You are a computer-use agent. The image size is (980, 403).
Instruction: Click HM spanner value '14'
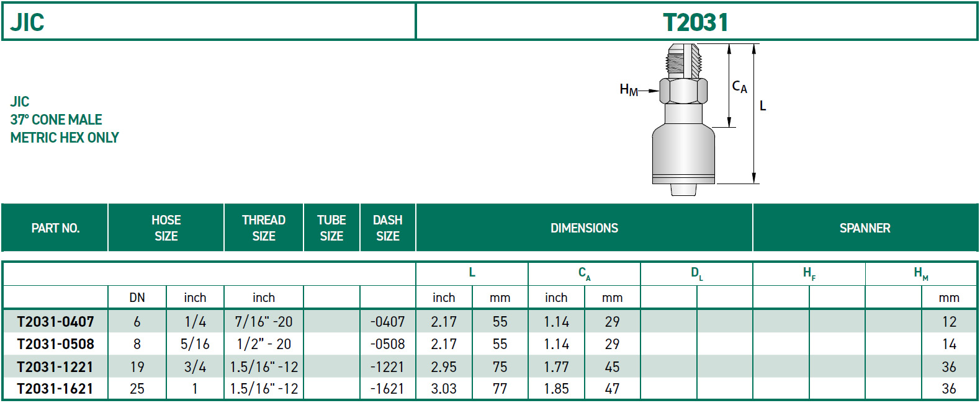949,344
